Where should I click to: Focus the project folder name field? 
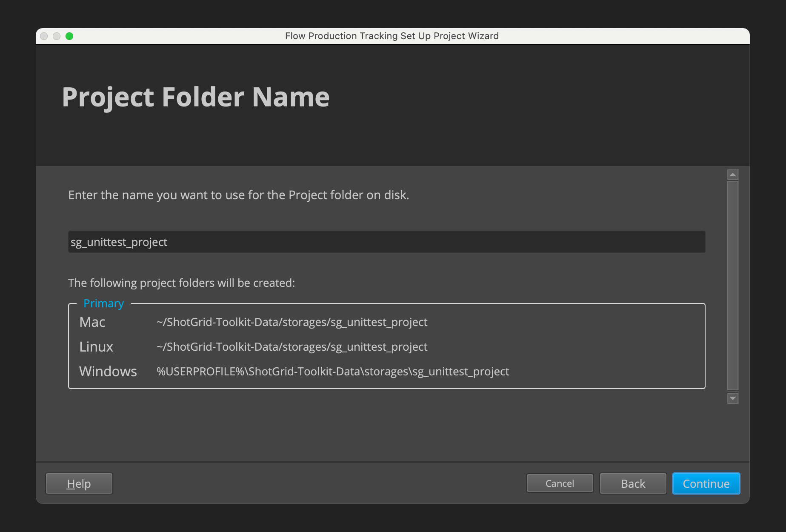pyautogui.click(x=386, y=242)
